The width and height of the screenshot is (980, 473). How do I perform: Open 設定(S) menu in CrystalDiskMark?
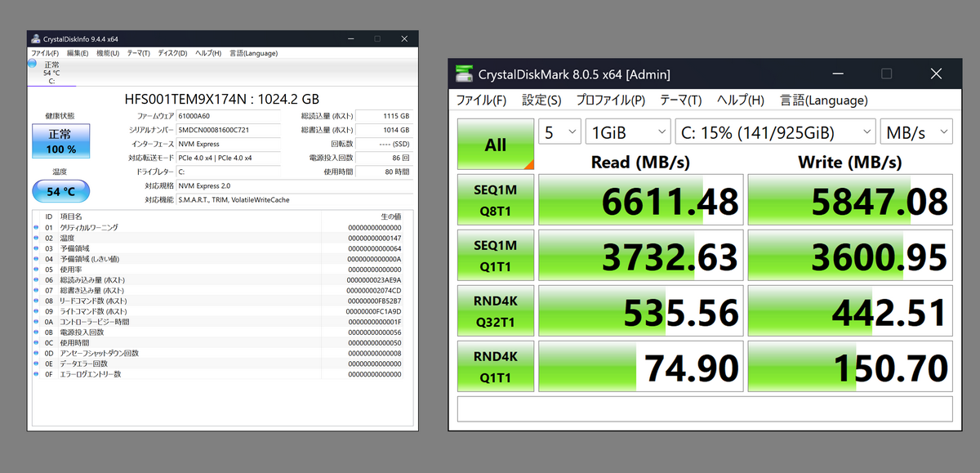coord(541,100)
